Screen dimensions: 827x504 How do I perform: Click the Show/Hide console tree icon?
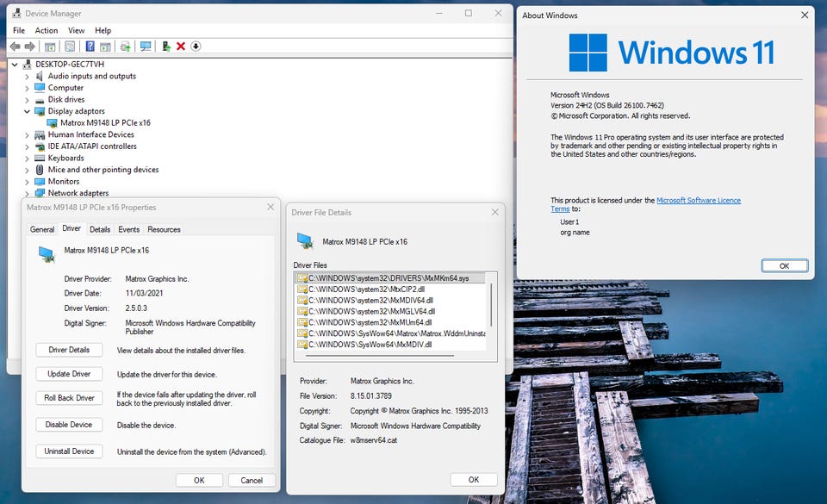(50, 47)
